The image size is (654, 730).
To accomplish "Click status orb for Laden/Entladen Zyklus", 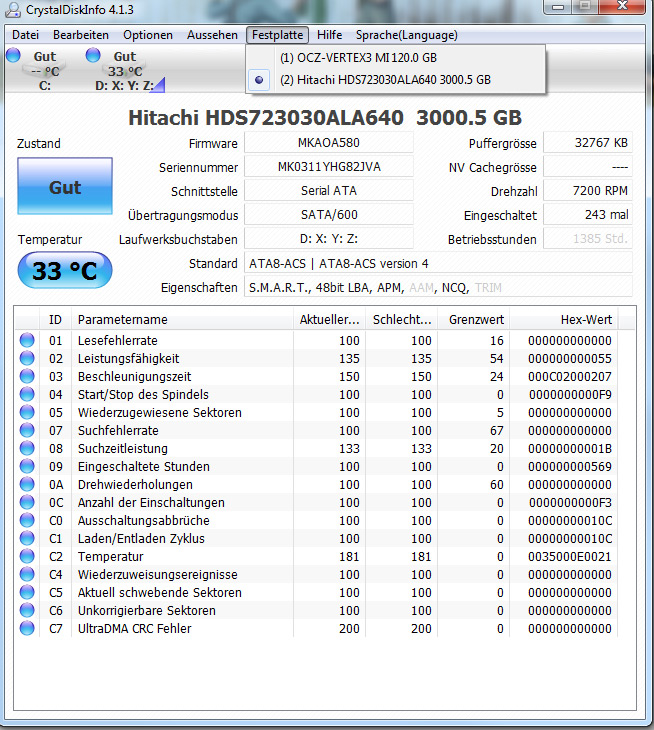I will [27, 538].
